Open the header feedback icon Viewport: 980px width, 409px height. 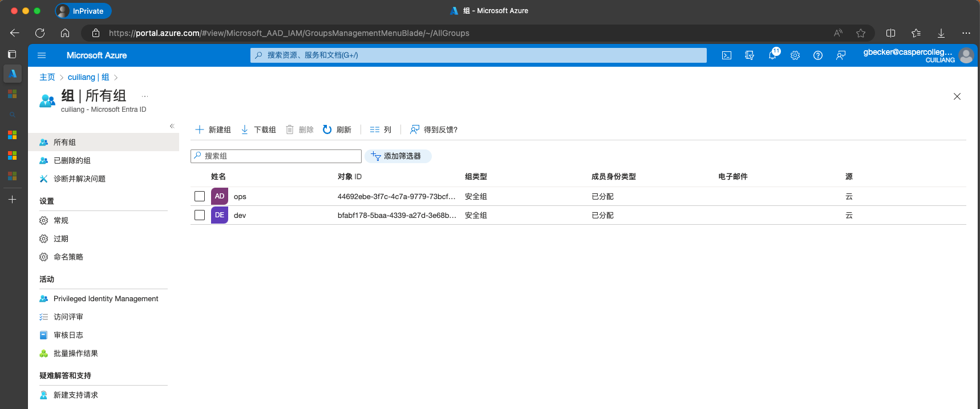point(841,55)
